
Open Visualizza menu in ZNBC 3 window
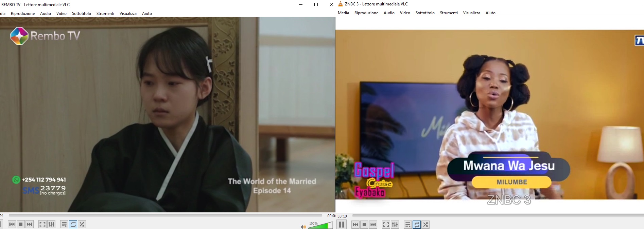pyautogui.click(x=472, y=13)
